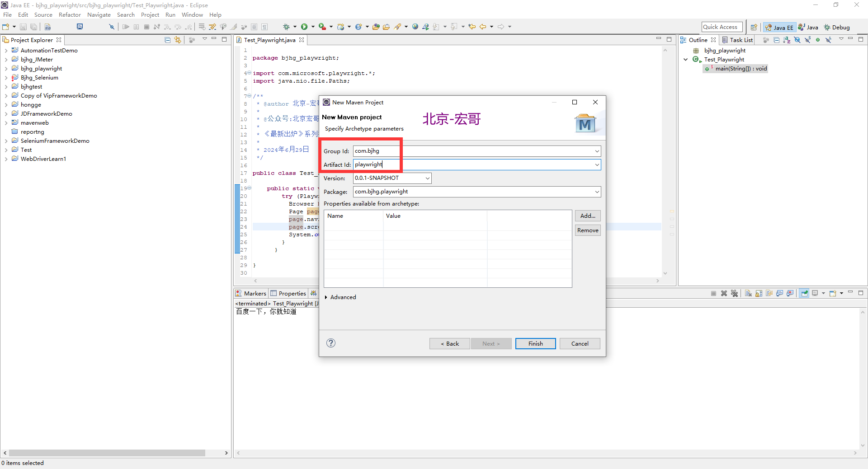
Task: Click the Group Id text field
Action: (x=477, y=151)
